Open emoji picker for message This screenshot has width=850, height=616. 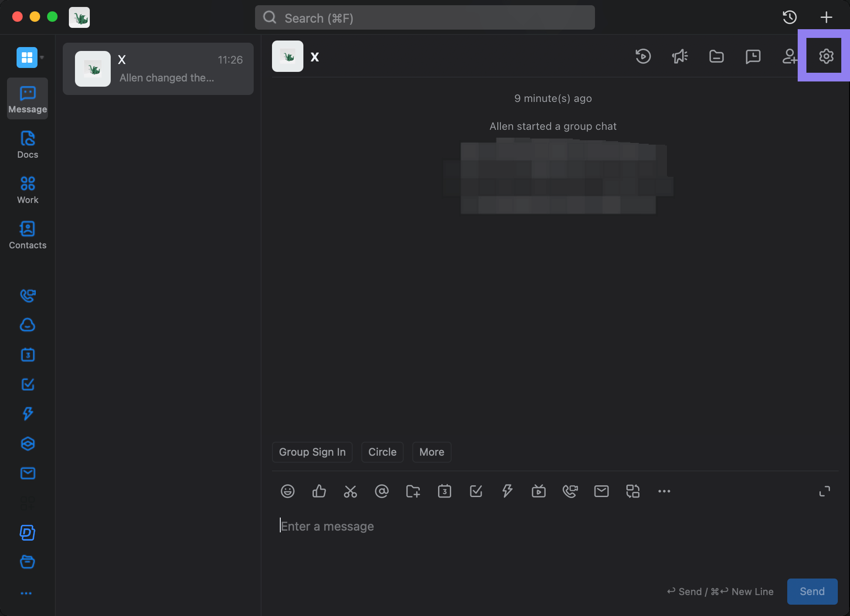[x=288, y=491]
